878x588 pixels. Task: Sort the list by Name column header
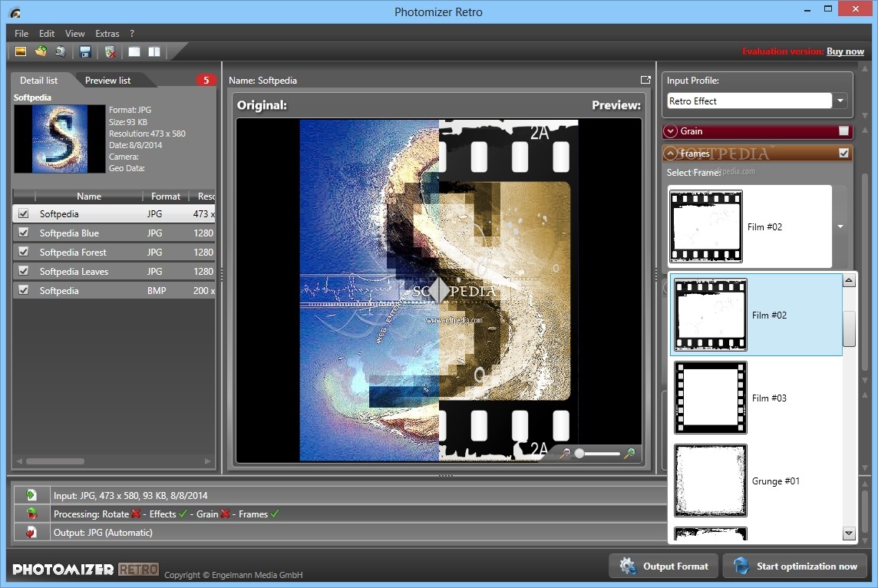tap(88, 196)
